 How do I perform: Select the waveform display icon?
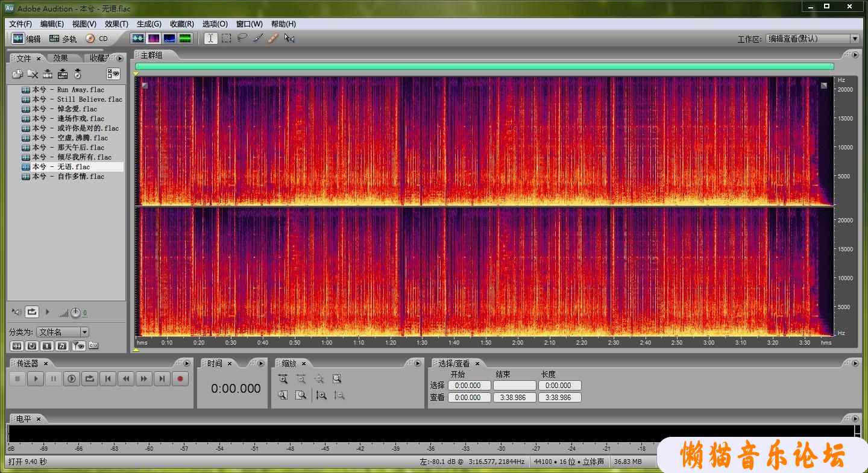pyautogui.click(x=138, y=38)
